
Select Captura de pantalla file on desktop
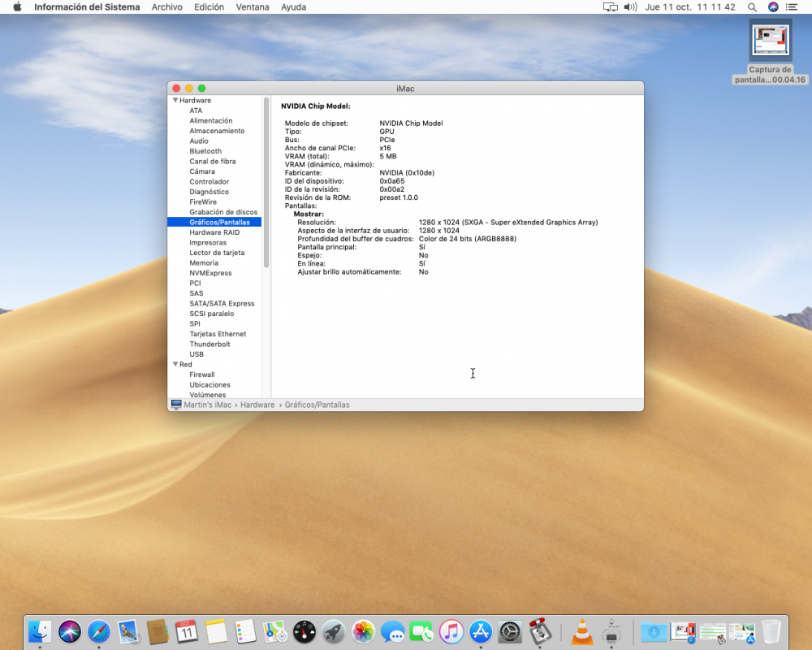pos(770,52)
